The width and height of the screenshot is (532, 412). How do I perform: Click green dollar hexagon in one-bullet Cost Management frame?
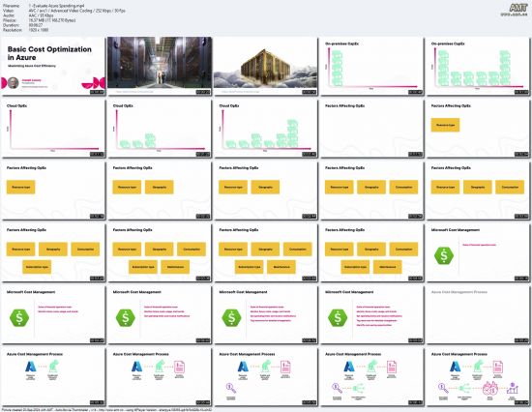point(444,255)
